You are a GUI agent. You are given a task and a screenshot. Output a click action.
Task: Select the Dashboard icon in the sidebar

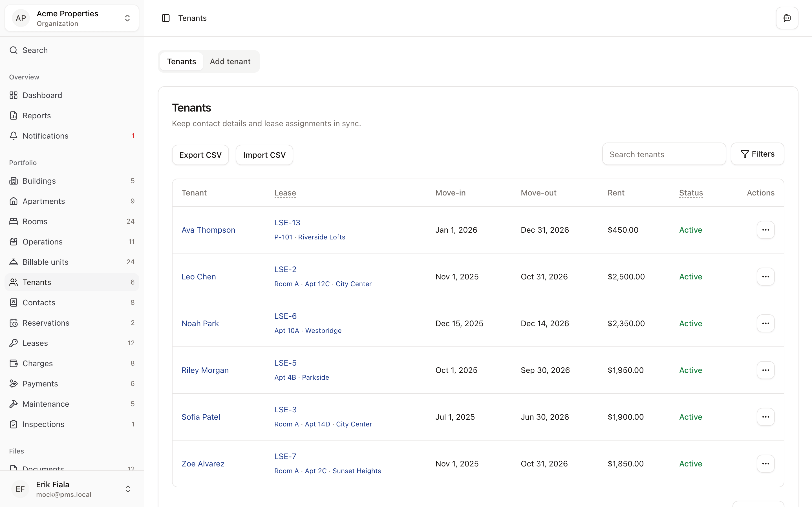click(x=14, y=95)
